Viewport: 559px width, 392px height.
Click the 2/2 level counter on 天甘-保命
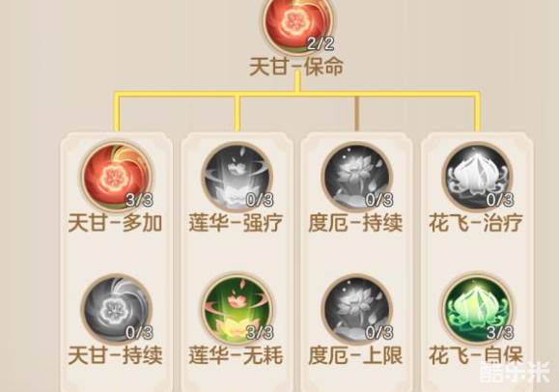tap(321, 43)
